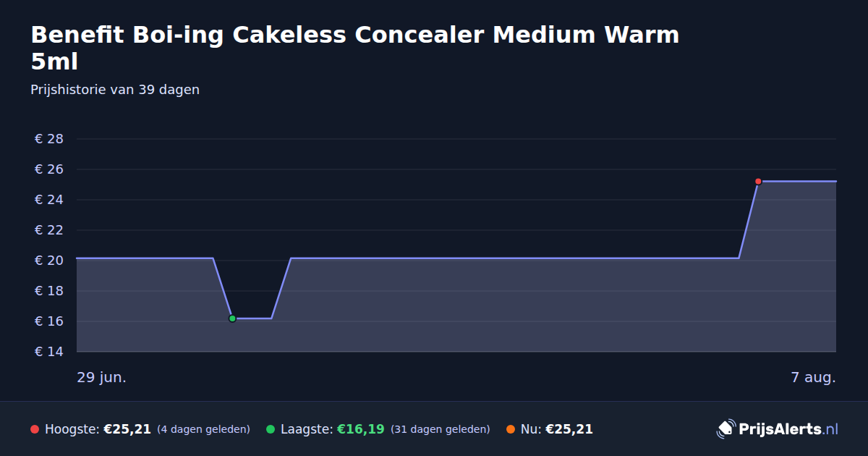The image size is (868, 456).
Task: Click the 29 jun. start date label
Action: tap(102, 378)
